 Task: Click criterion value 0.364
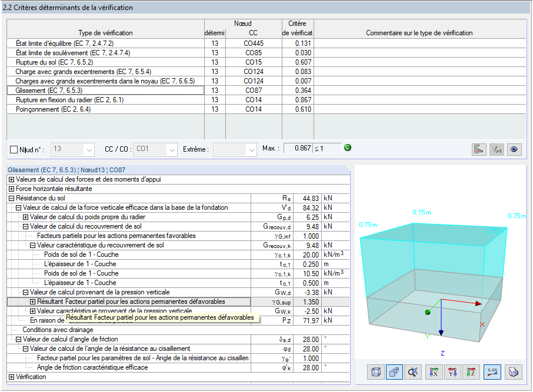click(298, 91)
